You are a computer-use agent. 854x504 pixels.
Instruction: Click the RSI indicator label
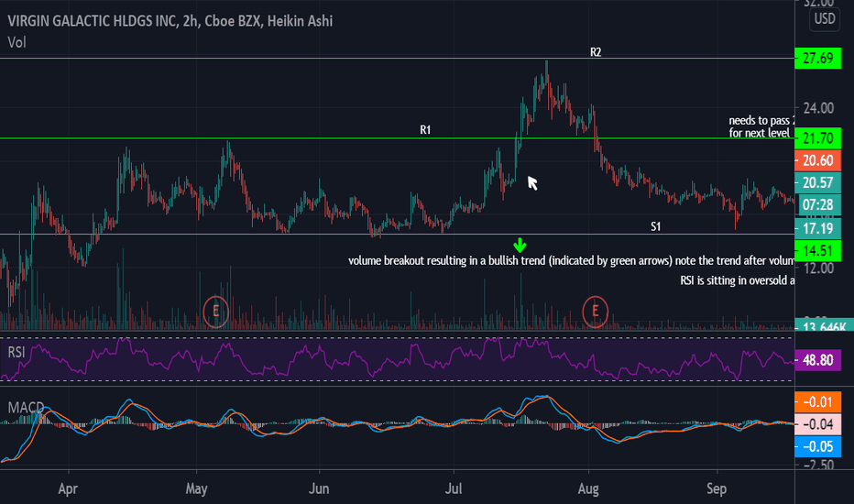pos(16,352)
